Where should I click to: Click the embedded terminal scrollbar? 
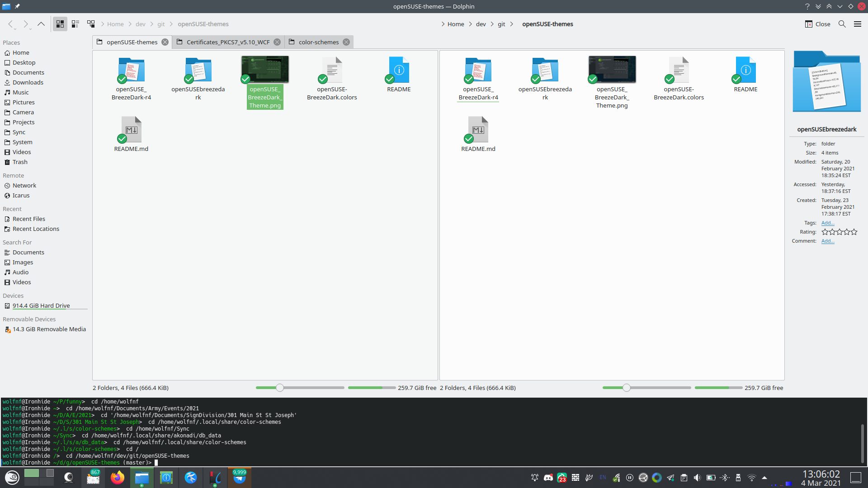863,443
